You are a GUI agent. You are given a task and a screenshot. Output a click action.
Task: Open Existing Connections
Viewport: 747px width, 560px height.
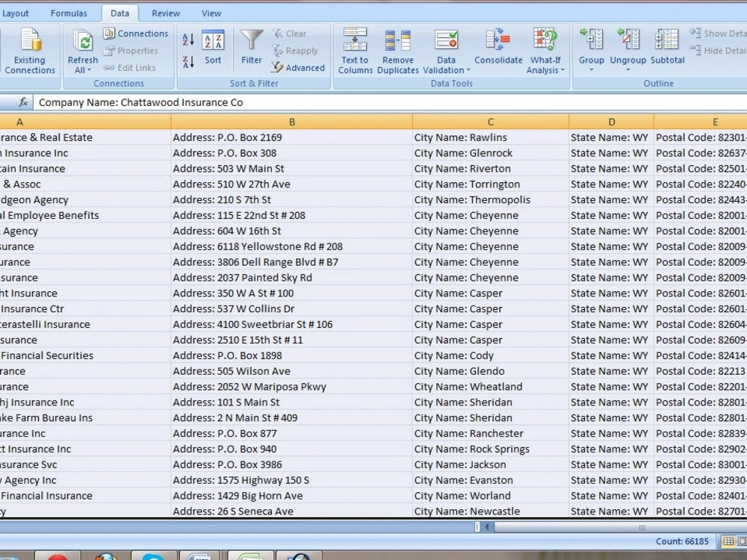coord(30,49)
